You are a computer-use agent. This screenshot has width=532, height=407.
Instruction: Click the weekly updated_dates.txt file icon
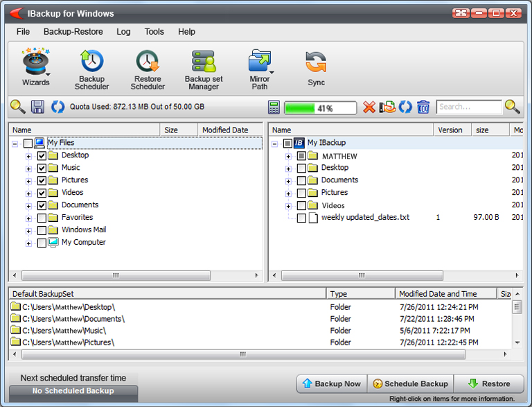313,218
